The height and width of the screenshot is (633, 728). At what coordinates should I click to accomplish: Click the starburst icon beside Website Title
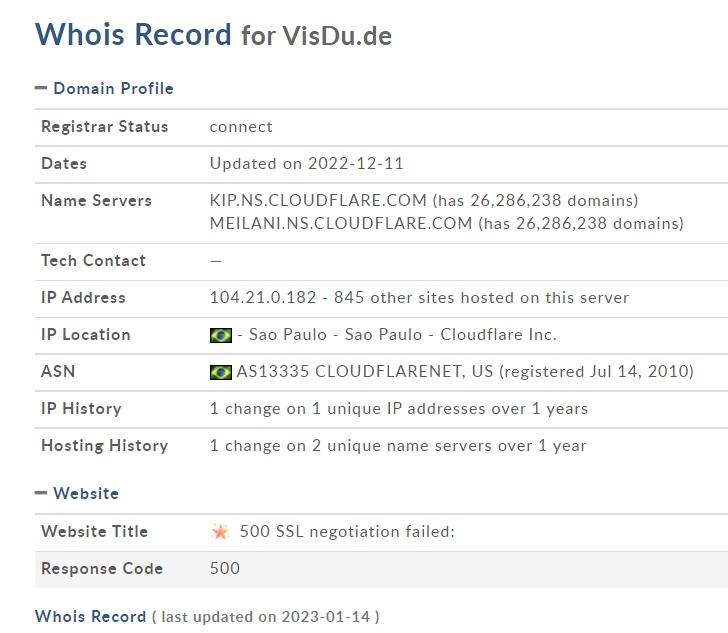(220, 531)
